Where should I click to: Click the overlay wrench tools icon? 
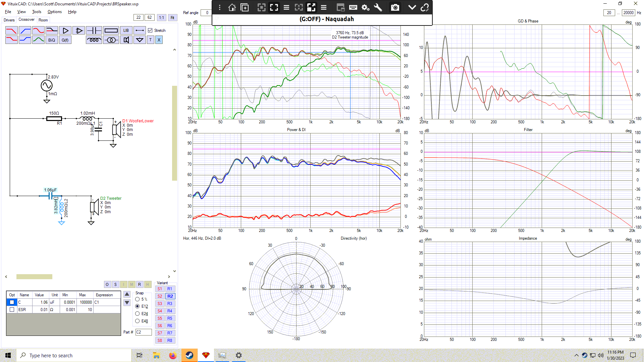[x=378, y=8]
